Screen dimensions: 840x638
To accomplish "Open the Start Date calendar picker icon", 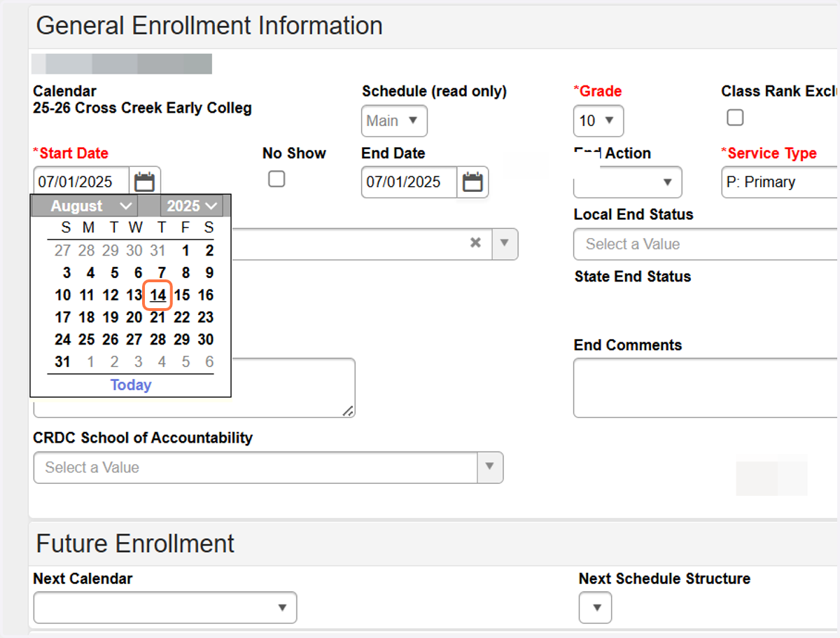I will pyautogui.click(x=145, y=182).
